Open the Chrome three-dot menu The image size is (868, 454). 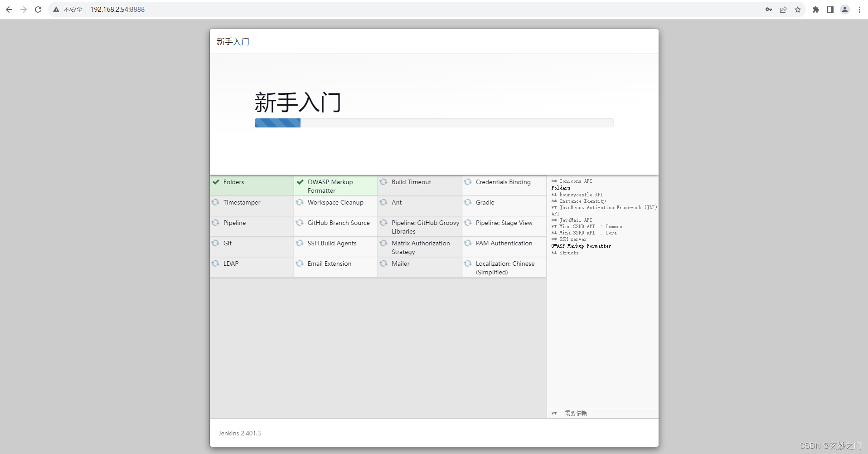[859, 10]
